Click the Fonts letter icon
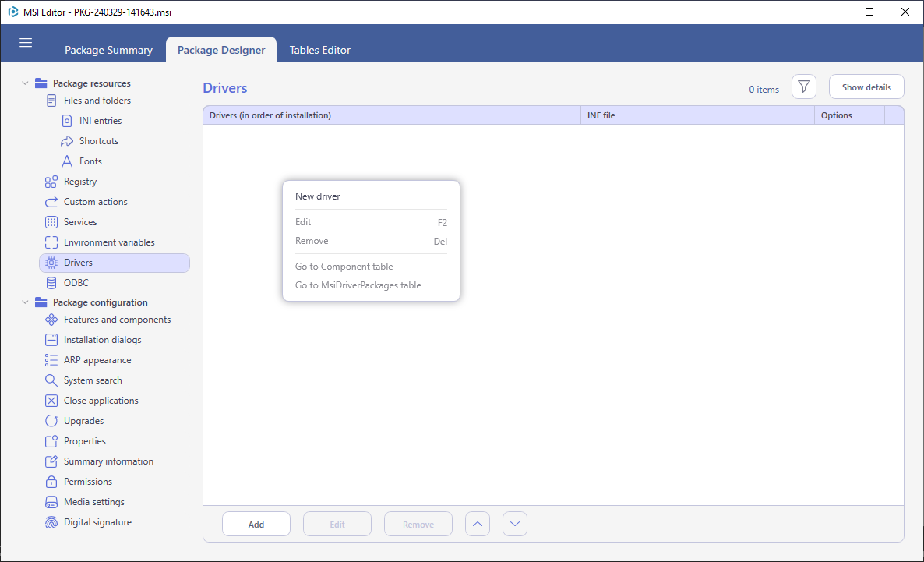924x562 pixels. (67, 161)
